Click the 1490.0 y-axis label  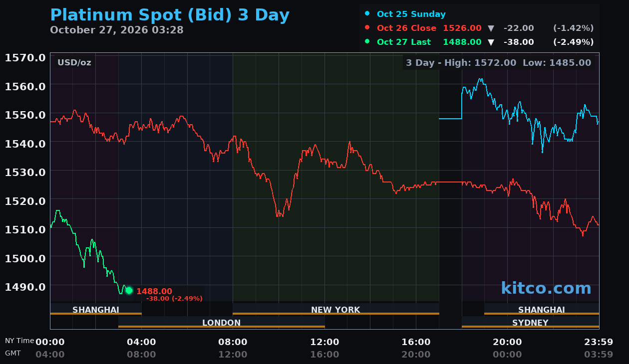tap(25, 286)
